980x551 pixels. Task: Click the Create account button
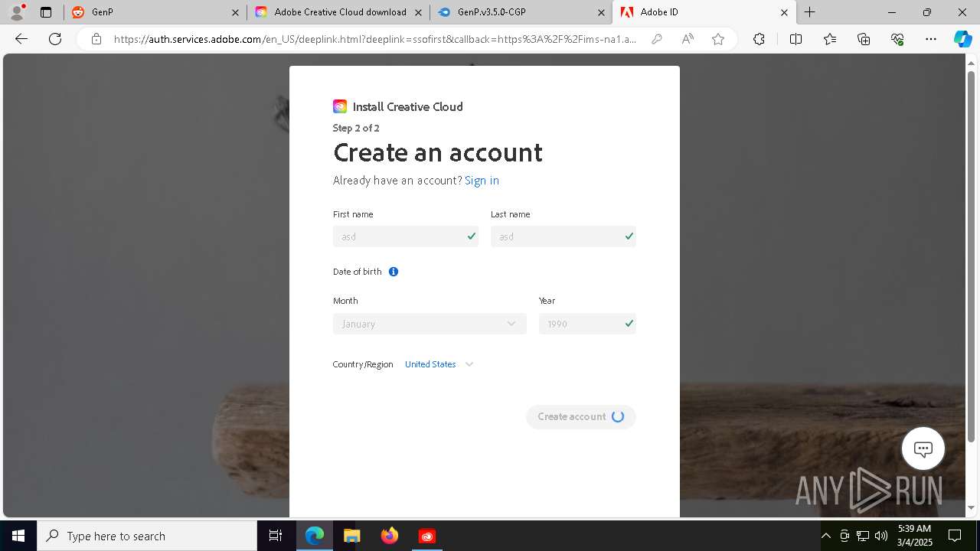[581, 416]
